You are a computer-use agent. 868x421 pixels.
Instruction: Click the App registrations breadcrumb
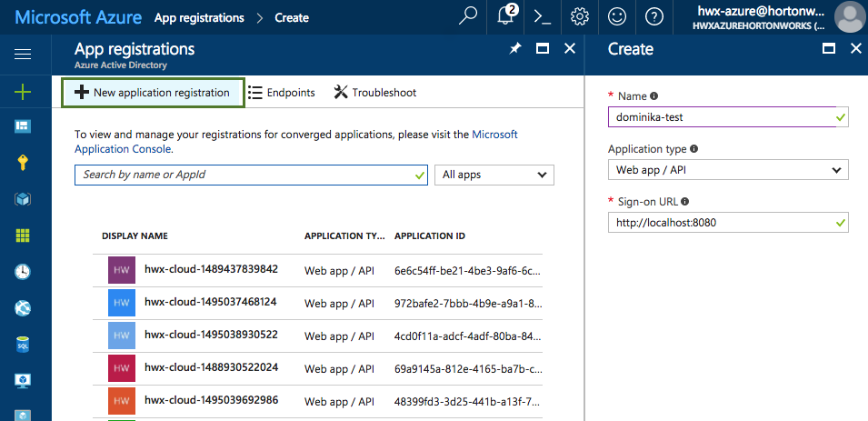[x=199, y=17]
